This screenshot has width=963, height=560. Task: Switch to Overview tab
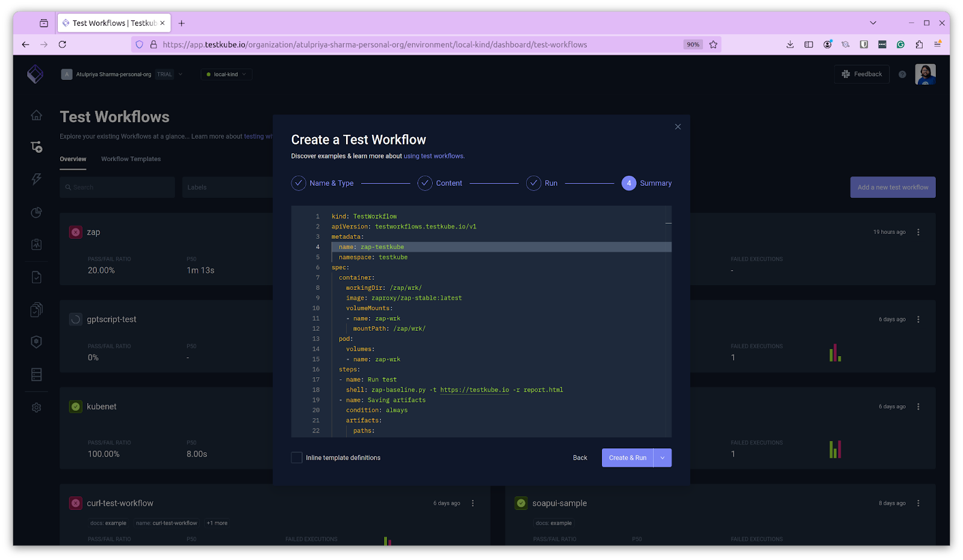[73, 159]
